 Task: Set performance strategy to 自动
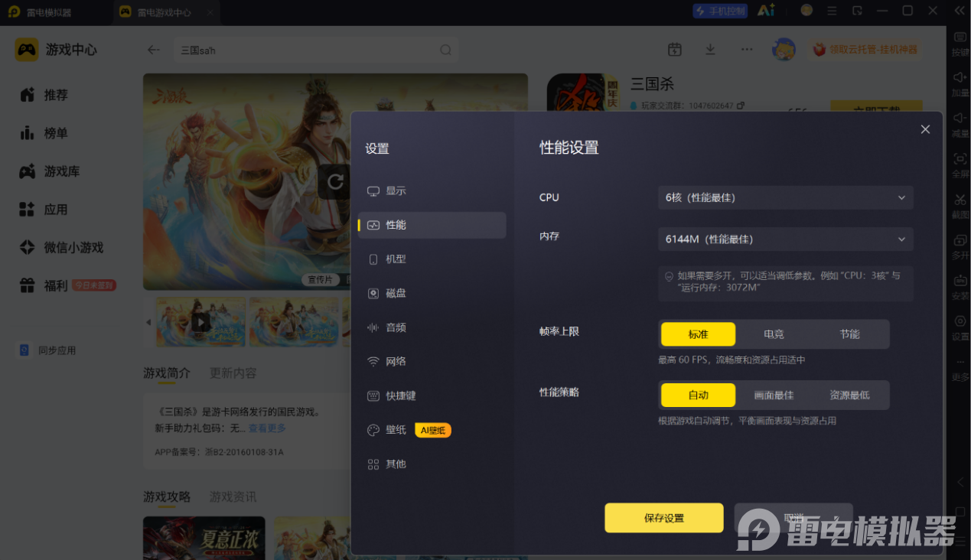[698, 396]
